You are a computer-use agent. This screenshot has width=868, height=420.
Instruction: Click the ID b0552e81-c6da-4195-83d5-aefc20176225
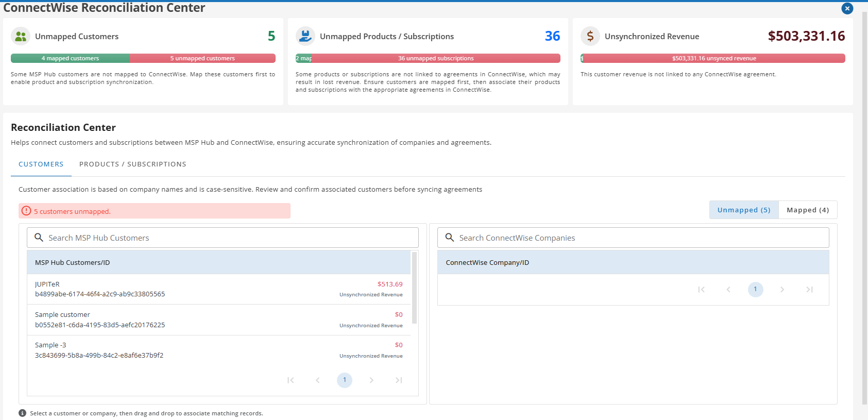(100, 325)
